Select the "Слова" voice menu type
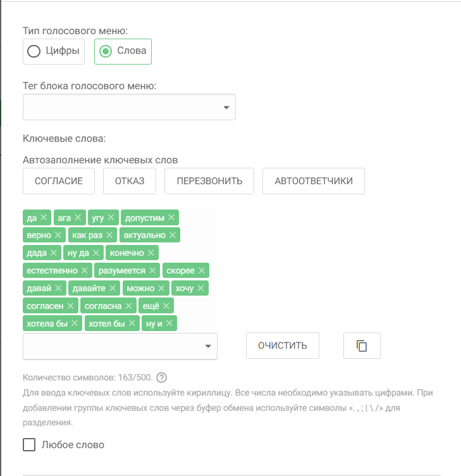Viewport: 461px width, 476px height. pos(106,51)
